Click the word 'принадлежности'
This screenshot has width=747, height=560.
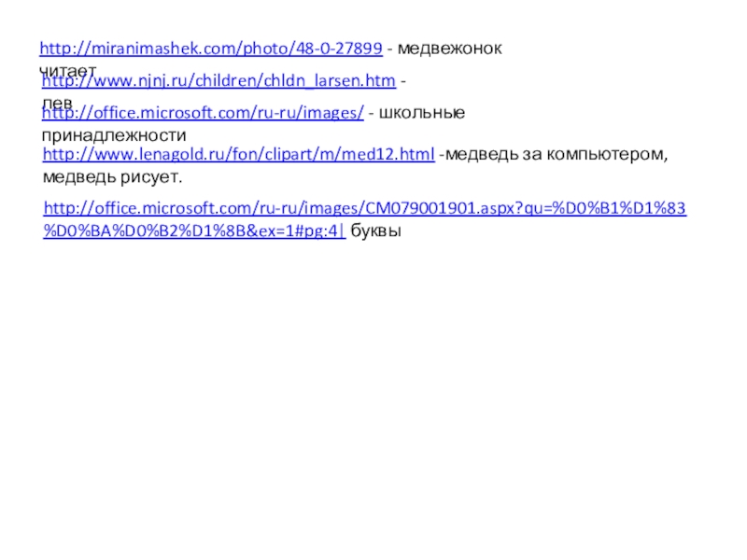tap(114, 135)
